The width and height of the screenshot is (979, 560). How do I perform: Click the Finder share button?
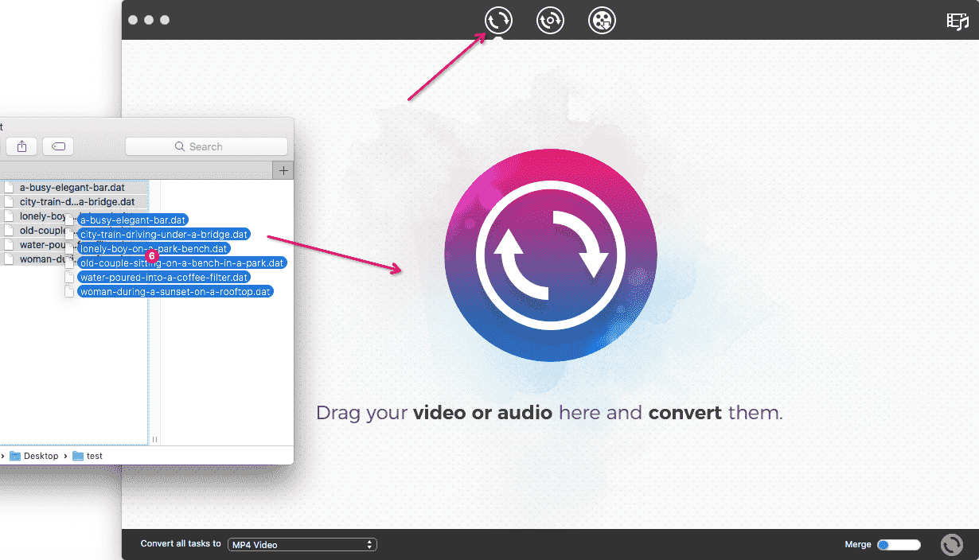21,146
